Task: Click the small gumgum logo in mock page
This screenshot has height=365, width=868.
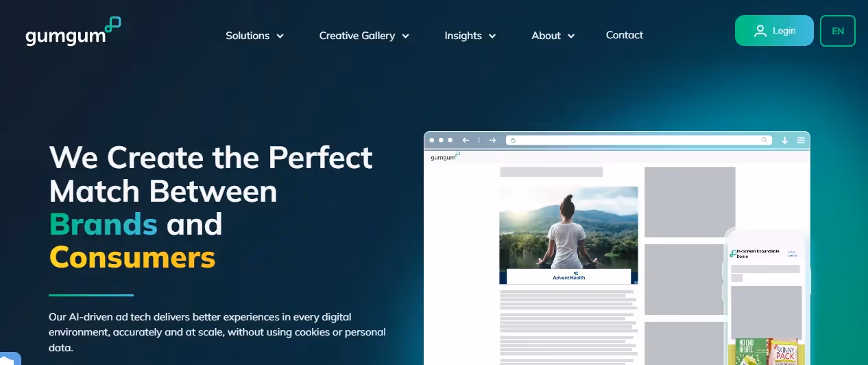Action: (445, 157)
